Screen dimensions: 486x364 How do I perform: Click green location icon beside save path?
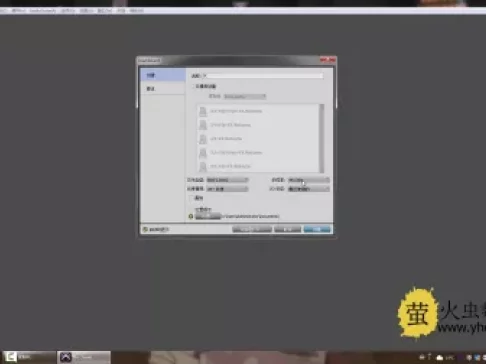click(x=191, y=217)
